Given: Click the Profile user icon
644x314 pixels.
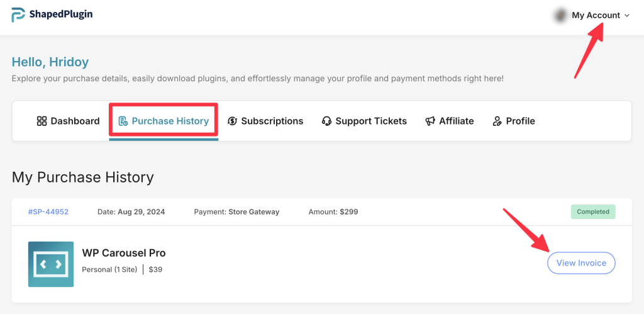Looking at the screenshot, I should 497,121.
